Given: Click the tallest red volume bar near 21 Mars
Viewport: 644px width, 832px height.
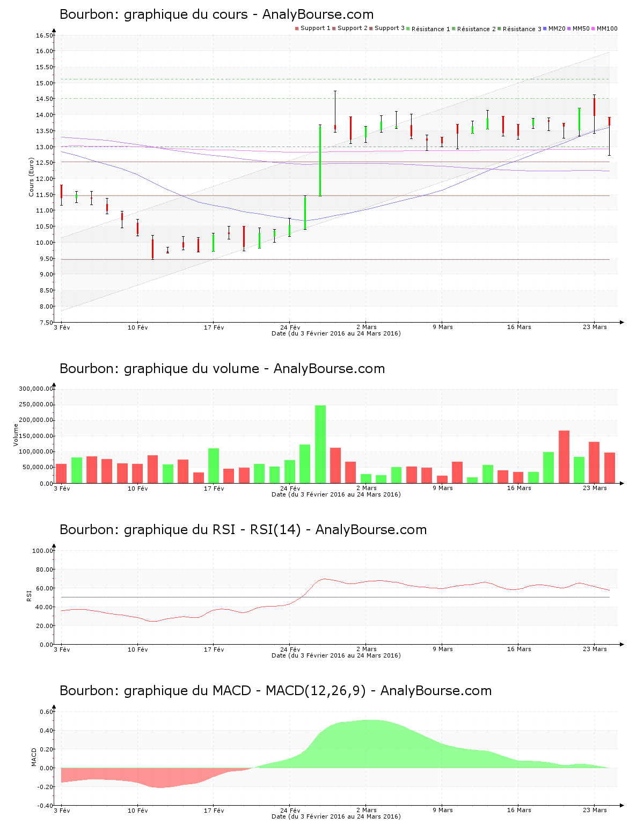Looking at the screenshot, I should (564, 457).
